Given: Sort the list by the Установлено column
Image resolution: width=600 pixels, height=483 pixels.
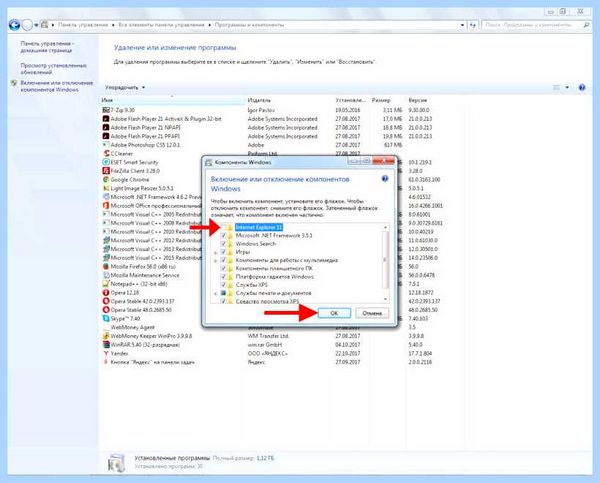Looking at the screenshot, I should pos(351,100).
